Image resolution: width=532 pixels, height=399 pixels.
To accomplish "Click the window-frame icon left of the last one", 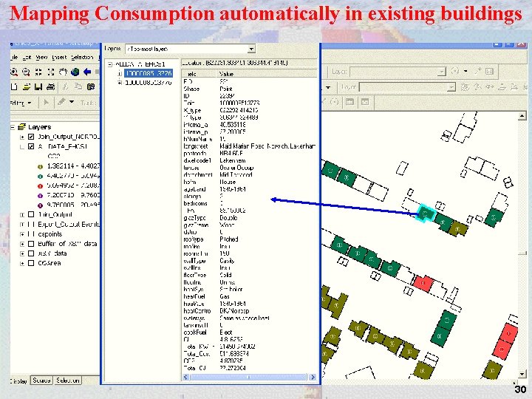I will 349,102.
